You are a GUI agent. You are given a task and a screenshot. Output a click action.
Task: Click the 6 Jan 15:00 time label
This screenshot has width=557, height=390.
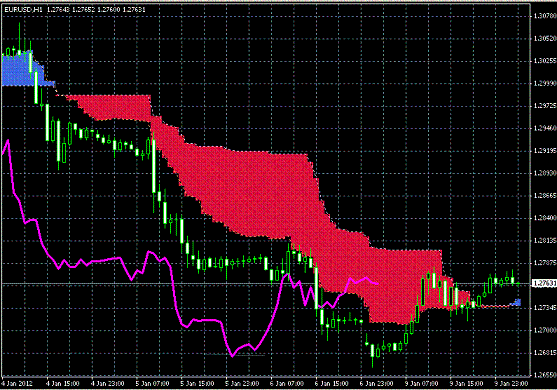(331, 384)
